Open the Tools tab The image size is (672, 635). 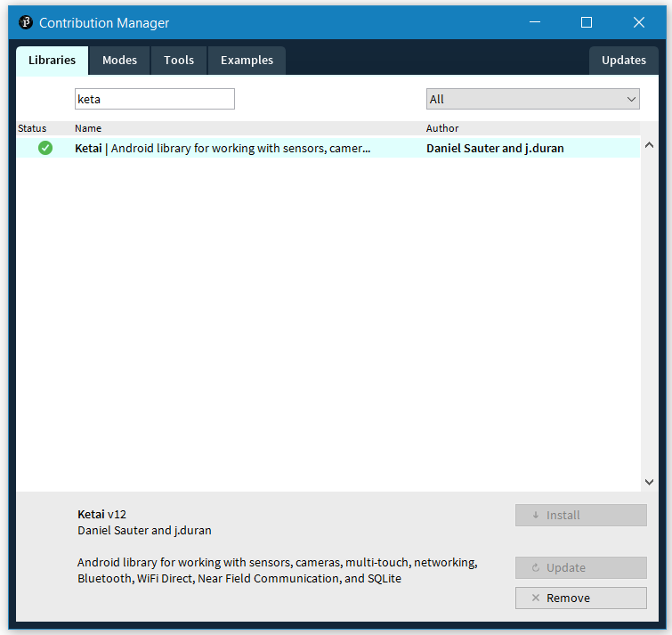click(x=179, y=61)
